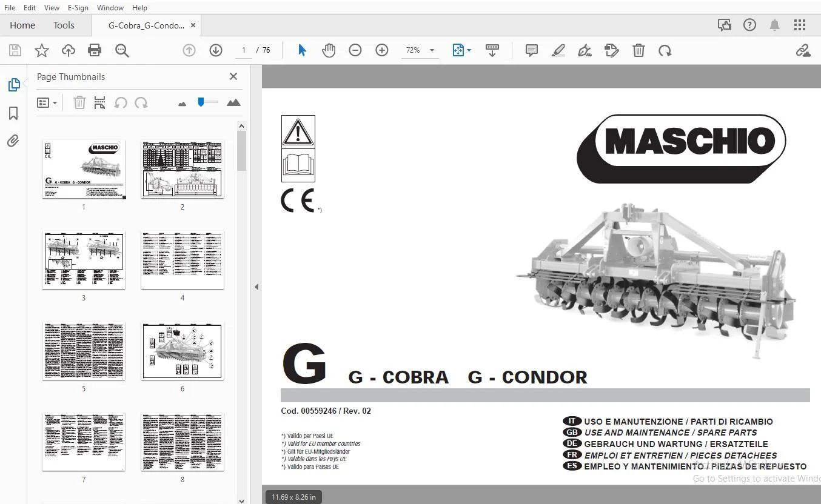The width and height of the screenshot is (821, 504).
Task: Switch to the Home tab
Action: (x=22, y=25)
